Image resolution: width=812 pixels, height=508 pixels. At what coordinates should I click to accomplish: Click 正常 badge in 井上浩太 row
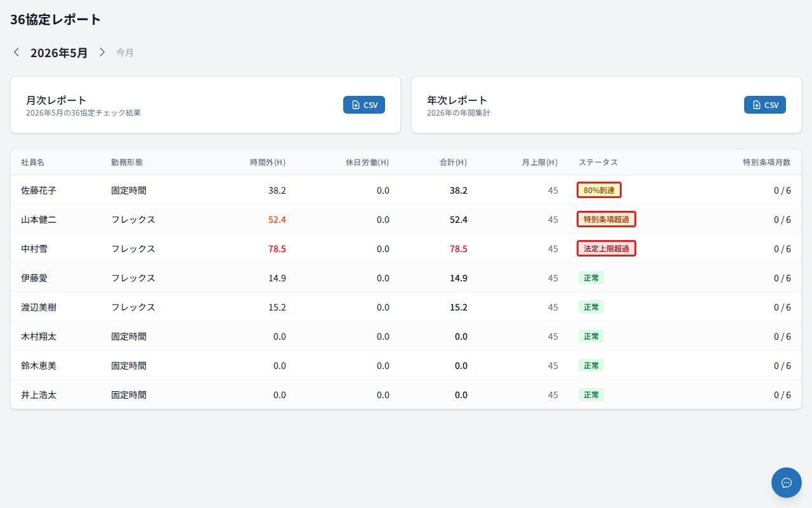591,394
